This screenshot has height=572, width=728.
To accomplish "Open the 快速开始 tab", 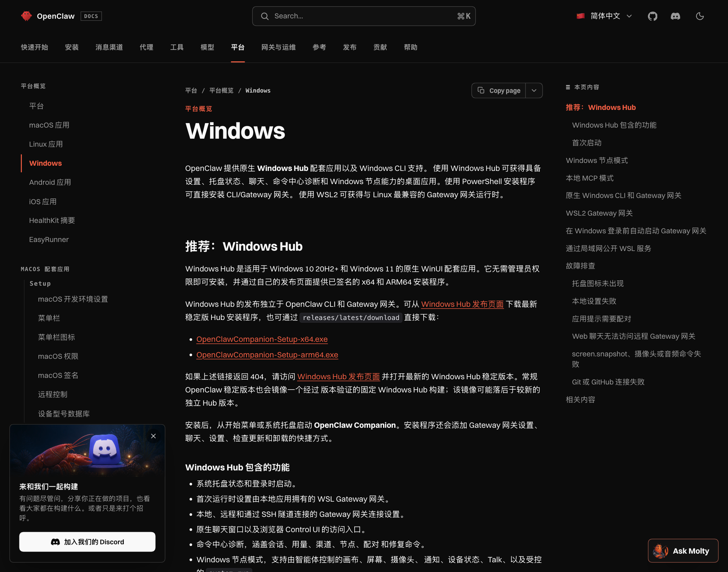I will [34, 47].
